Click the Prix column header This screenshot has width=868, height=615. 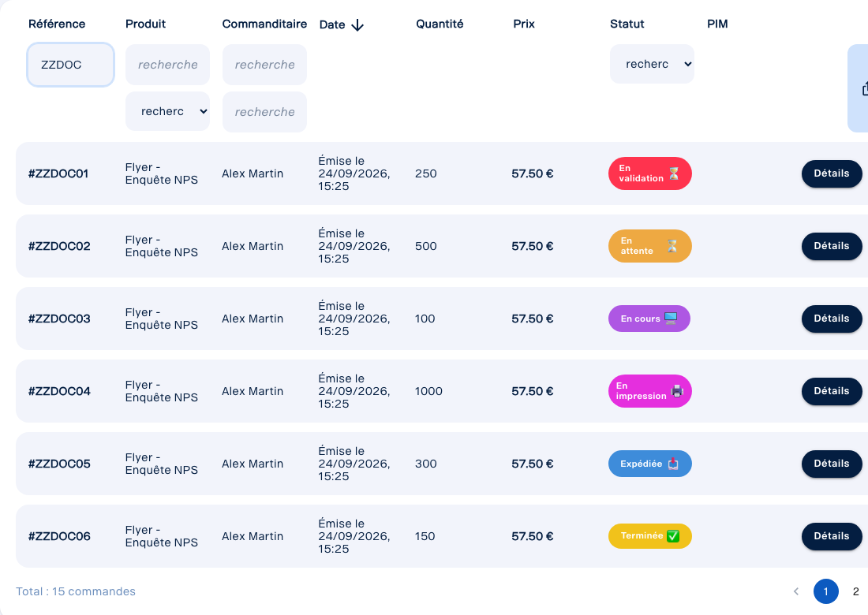[524, 24]
